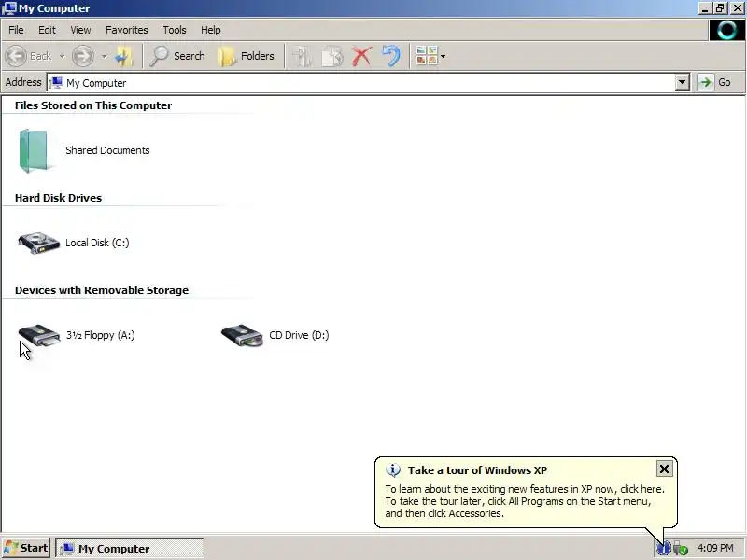
Task: Click the info icon in the tour balloon
Action: coord(393,470)
